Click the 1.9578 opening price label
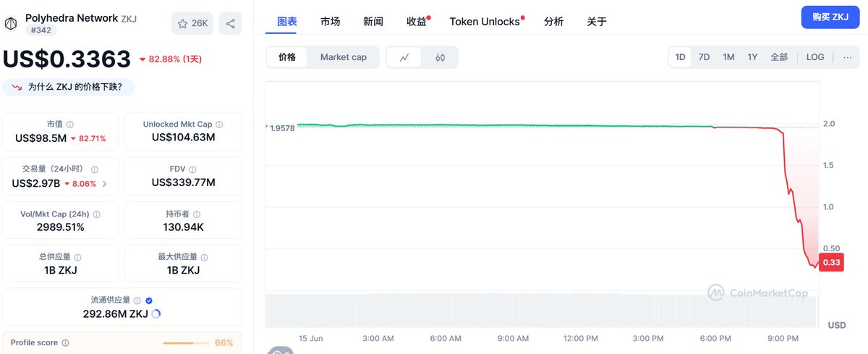The height and width of the screenshot is (354, 868). tap(282, 127)
